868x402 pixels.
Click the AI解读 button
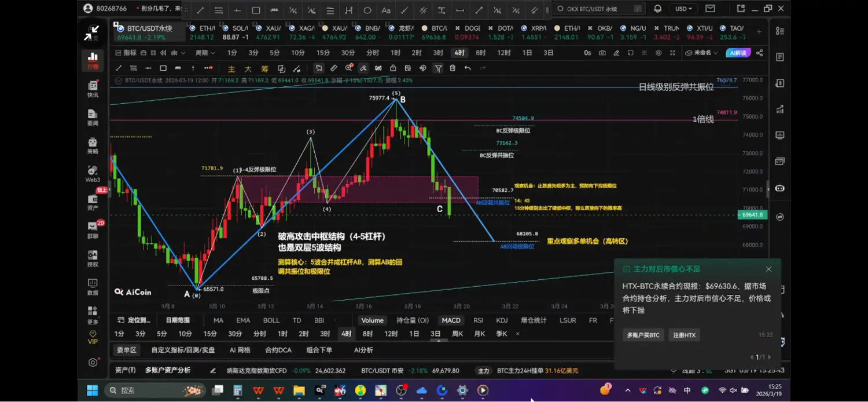point(737,53)
